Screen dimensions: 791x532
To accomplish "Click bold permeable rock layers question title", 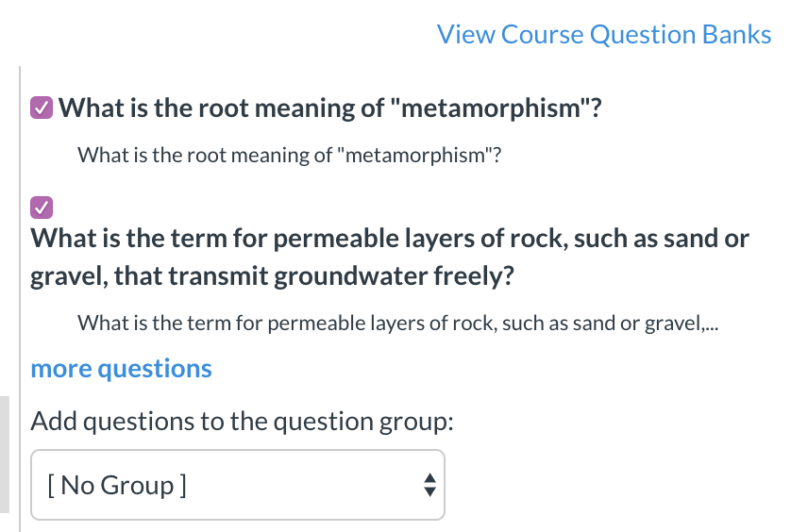I will point(390,238).
